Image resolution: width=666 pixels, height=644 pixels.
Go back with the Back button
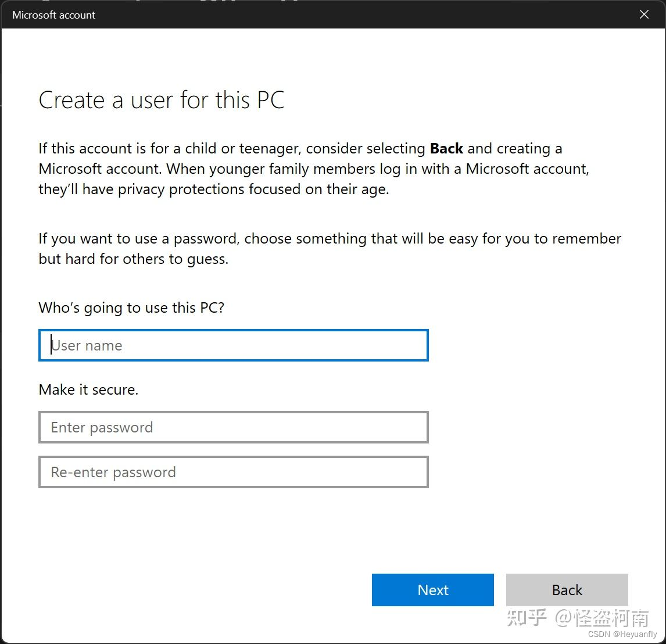tap(567, 589)
